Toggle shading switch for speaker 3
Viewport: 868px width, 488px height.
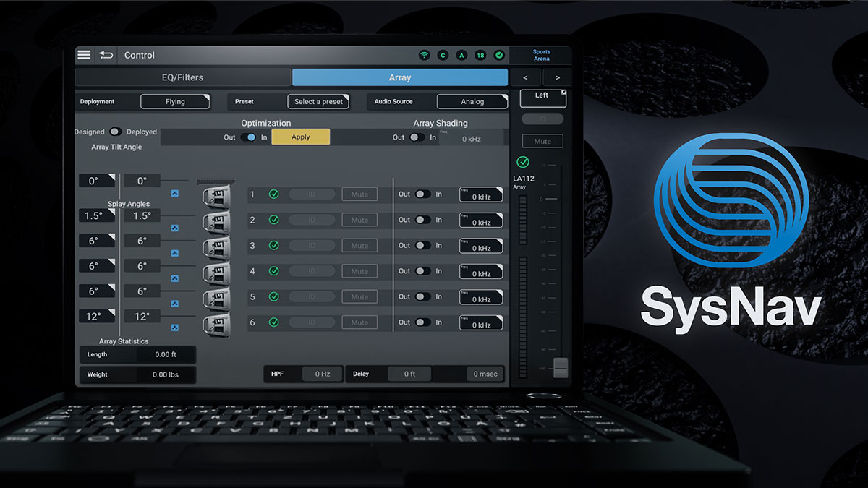[422, 245]
